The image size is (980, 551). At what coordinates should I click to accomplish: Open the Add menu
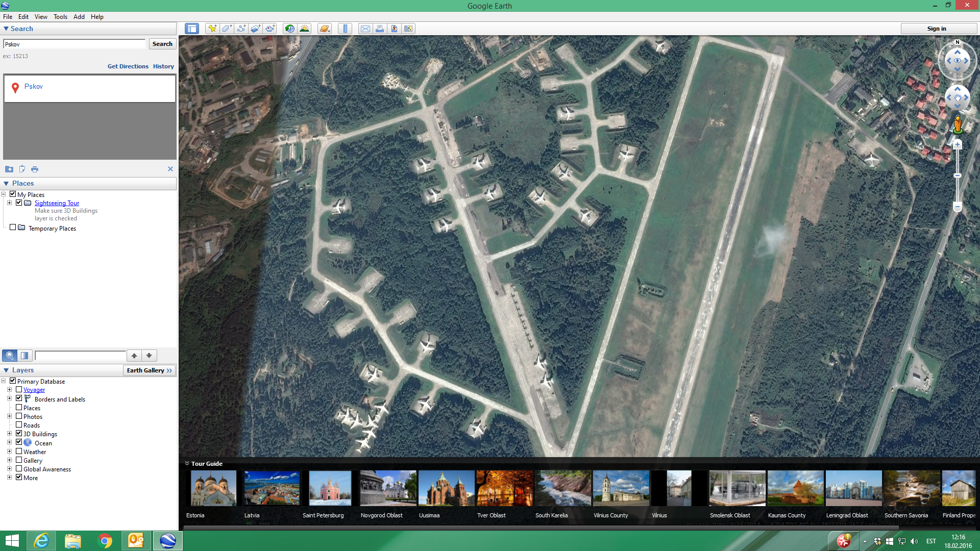[79, 16]
